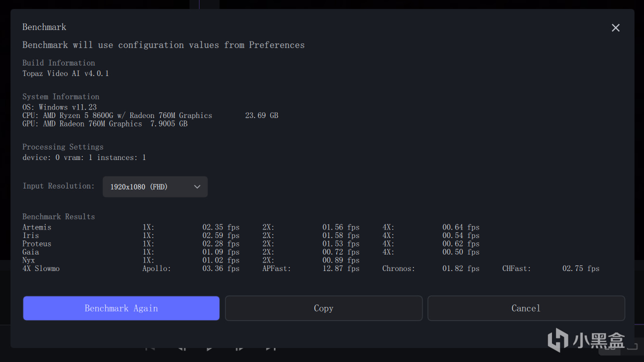Select the GPU AMD Radeon 760M line
The width and height of the screenshot is (644, 362).
[x=105, y=123]
